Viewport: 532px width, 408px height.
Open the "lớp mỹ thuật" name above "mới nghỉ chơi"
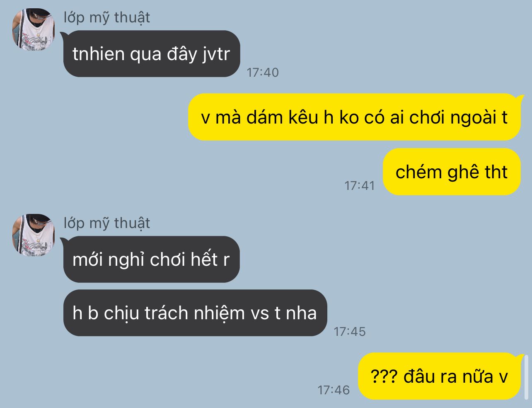(x=107, y=223)
